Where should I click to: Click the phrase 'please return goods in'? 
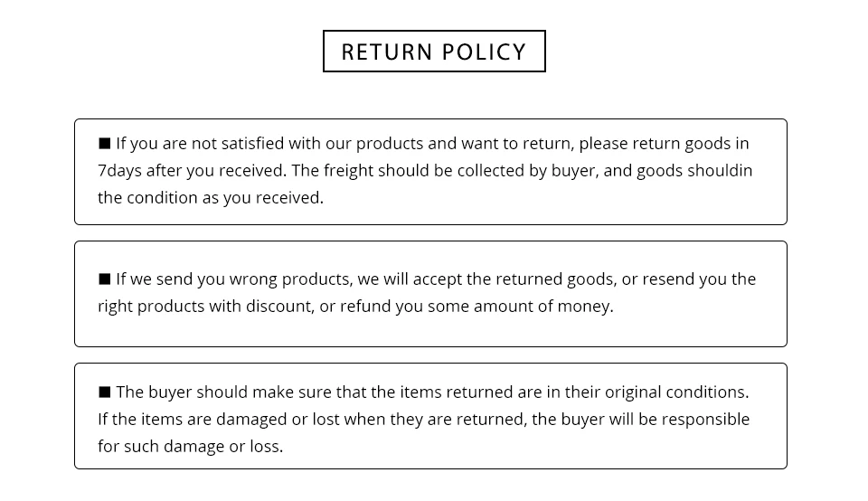[664, 144]
